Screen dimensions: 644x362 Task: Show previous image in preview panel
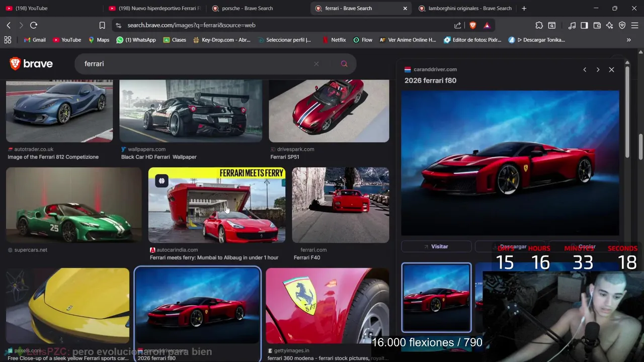click(585, 70)
